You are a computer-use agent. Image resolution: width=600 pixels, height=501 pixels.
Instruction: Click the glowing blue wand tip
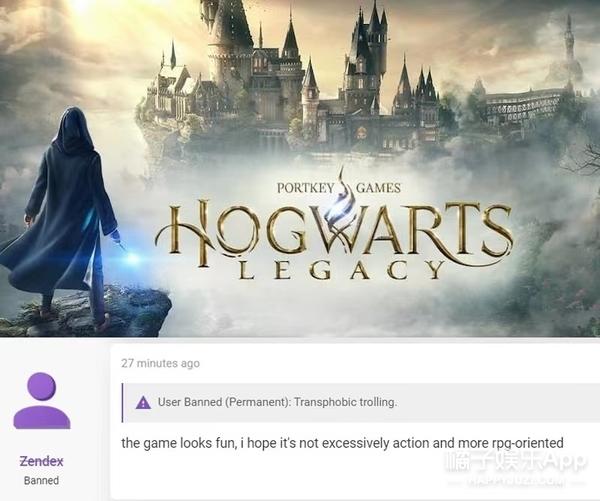132,258
